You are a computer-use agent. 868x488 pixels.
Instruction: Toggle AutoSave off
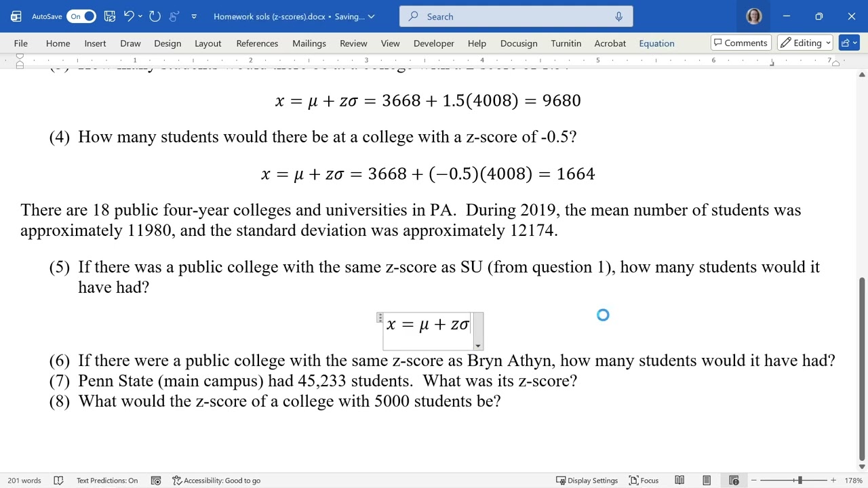81,16
